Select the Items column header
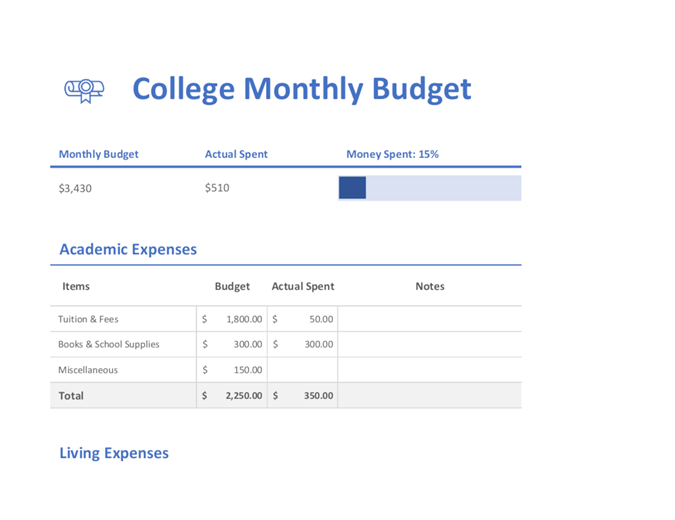The height and width of the screenshot is (520, 675). pos(76,286)
